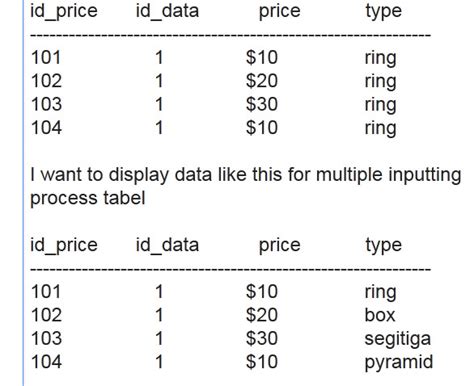Click the price header in first table

click(x=280, y=12)
